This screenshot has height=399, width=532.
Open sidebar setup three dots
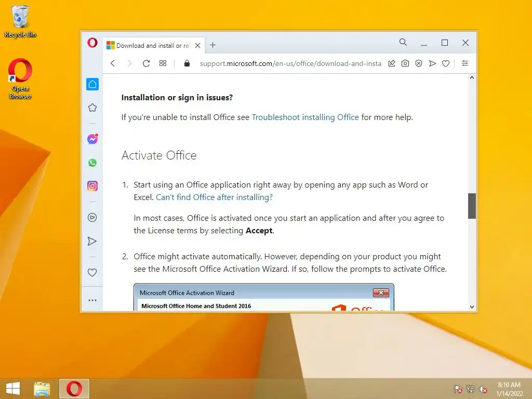click(x=92, y=300)
